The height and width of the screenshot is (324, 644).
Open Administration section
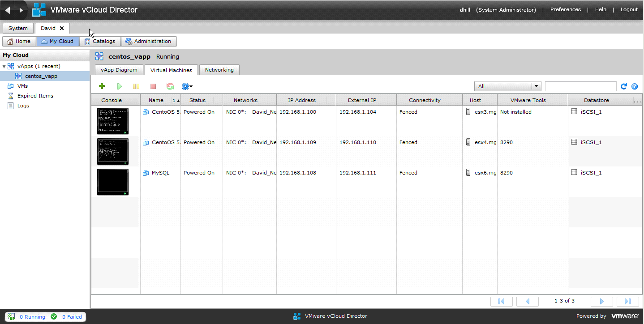click(149, 41)
